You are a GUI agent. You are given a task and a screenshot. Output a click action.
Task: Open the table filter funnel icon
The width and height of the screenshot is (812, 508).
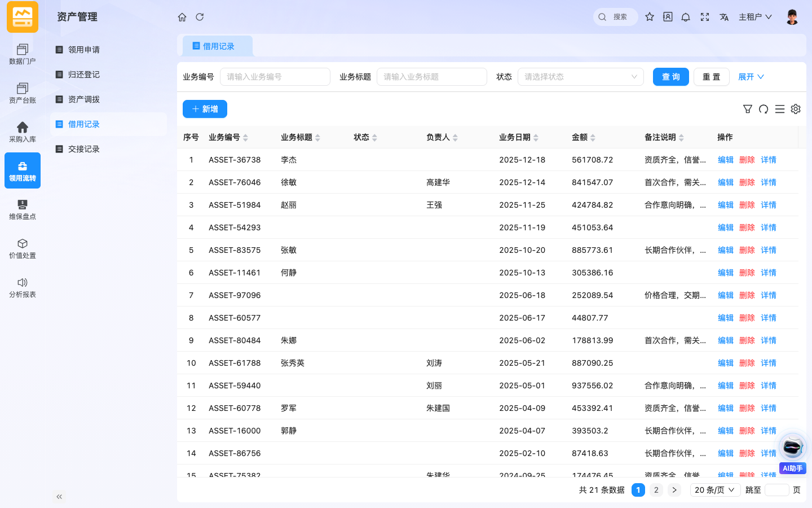[x=748, y=109]
